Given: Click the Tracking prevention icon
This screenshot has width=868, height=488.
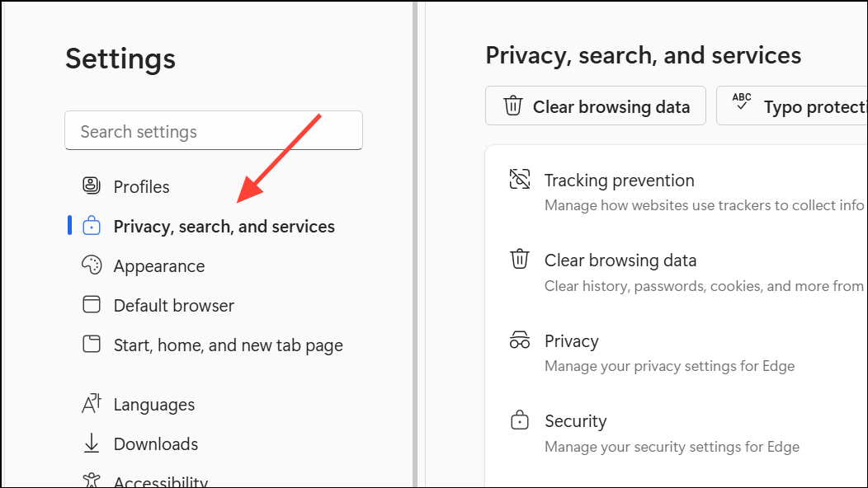Looking at the screenshot, I should (519, 179).
